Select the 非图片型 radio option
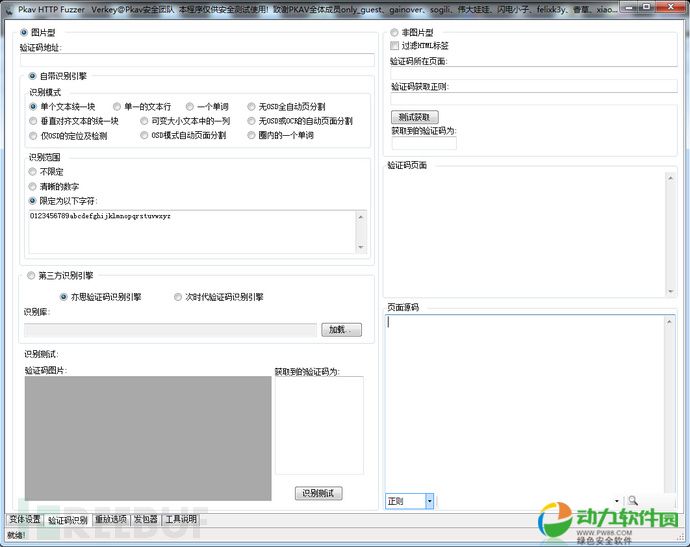The width and height of the screenshot is (690, 547). click(x=393, y=33)
